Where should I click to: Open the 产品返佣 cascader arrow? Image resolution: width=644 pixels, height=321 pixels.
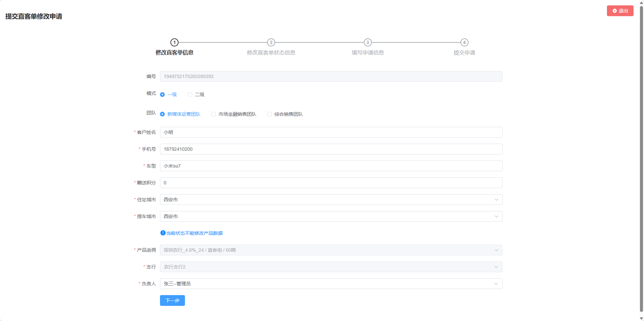tap(496, 250)
